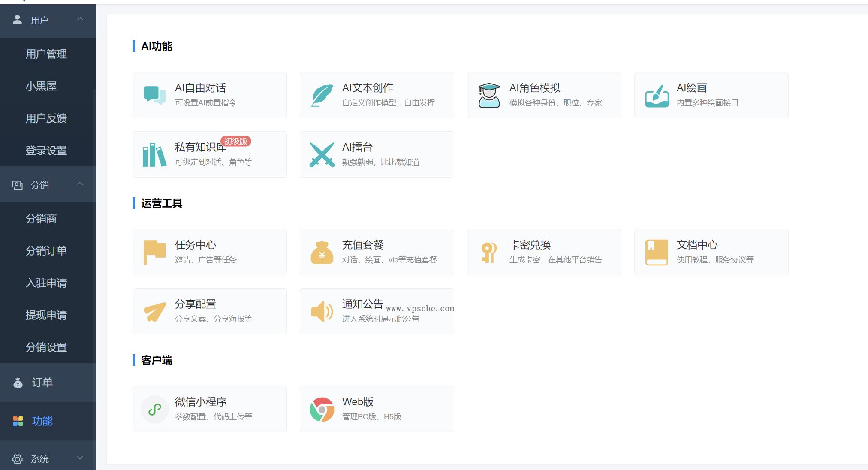Select the 功能 menu label
The height and width of the screenshot is (470, 868).
click(42, 421)
